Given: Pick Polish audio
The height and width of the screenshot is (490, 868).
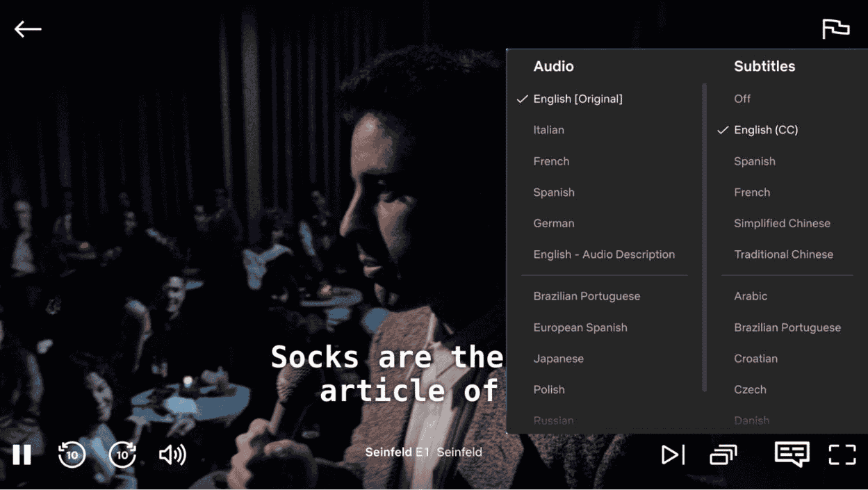Looking at the screenshot, I should coord(549,390).
